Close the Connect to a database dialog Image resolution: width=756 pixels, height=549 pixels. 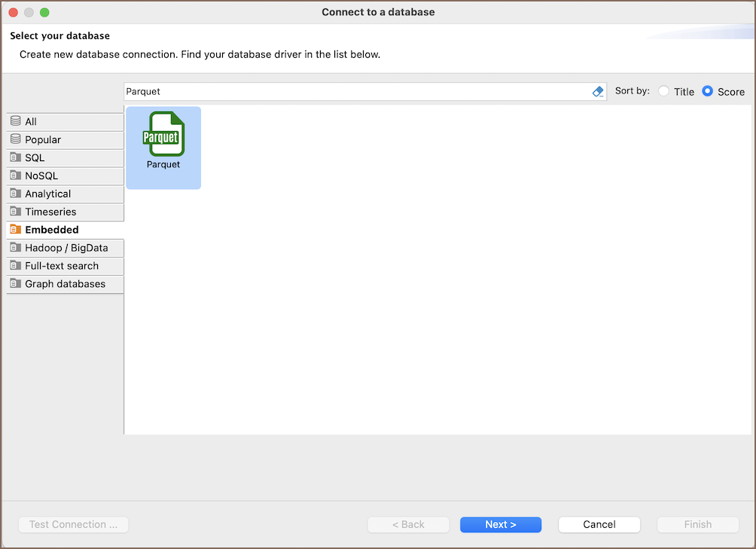point(14,12)
